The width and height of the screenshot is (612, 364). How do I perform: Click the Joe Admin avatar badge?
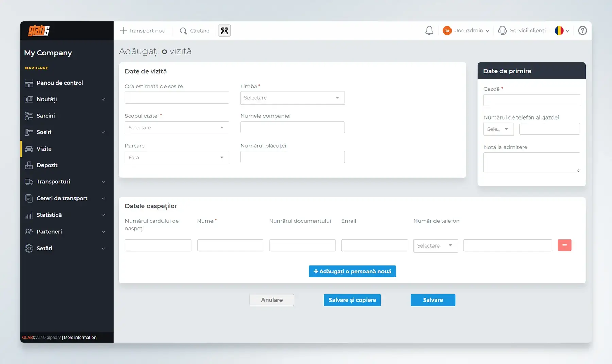pyautogui.click(x=447, y=31)
